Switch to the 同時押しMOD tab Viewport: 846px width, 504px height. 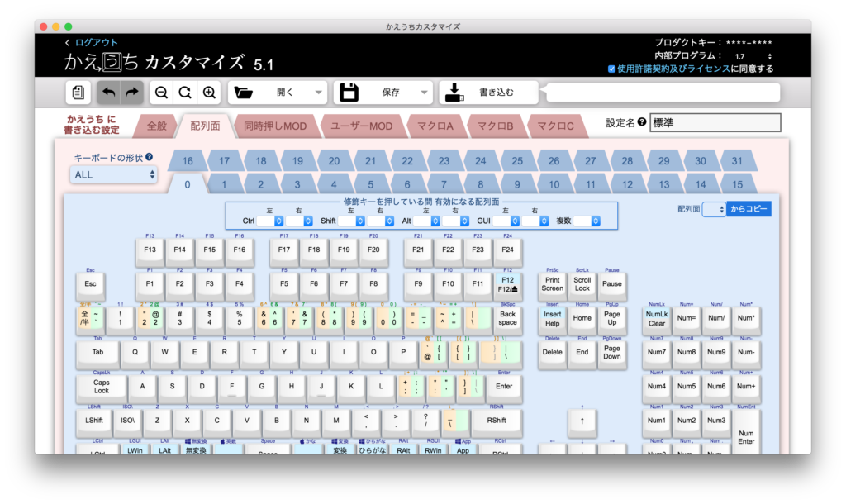coord(275,126)
